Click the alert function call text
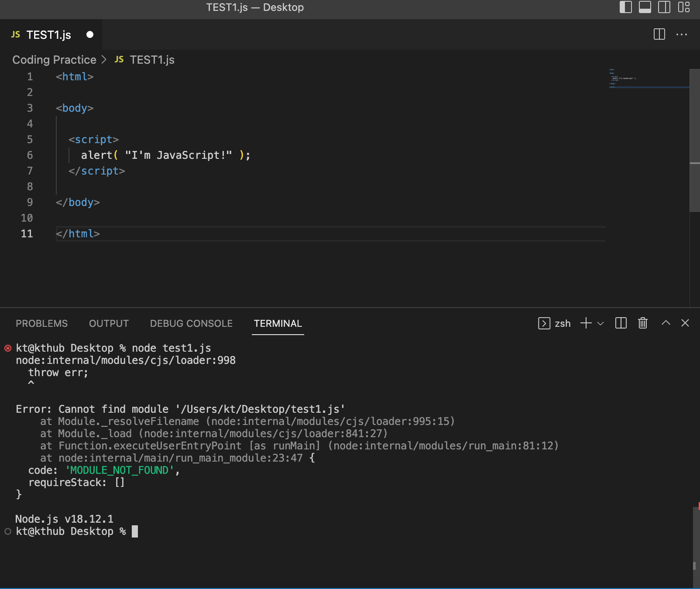Viewport: 700px width, 589px height. coord(96,155)
